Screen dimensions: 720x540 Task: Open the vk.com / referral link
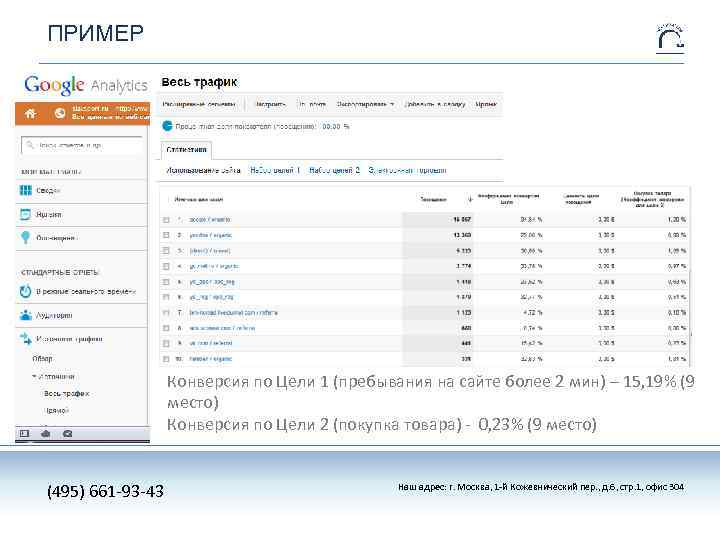point(211,343)
